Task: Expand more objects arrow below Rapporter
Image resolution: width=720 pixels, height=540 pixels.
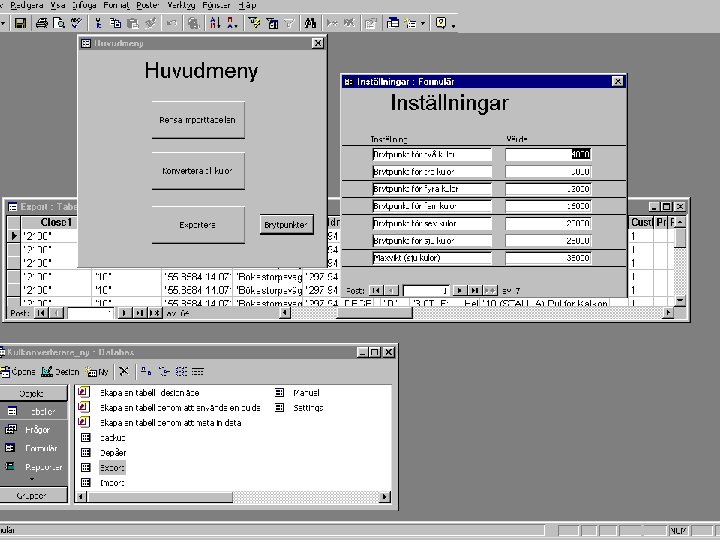Action: point(32,479)
